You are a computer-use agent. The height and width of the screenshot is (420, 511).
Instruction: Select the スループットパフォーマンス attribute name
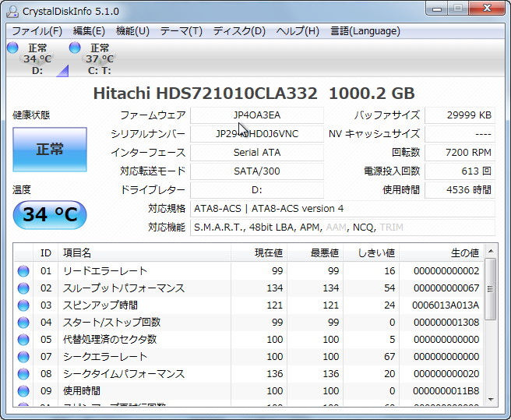124,288
